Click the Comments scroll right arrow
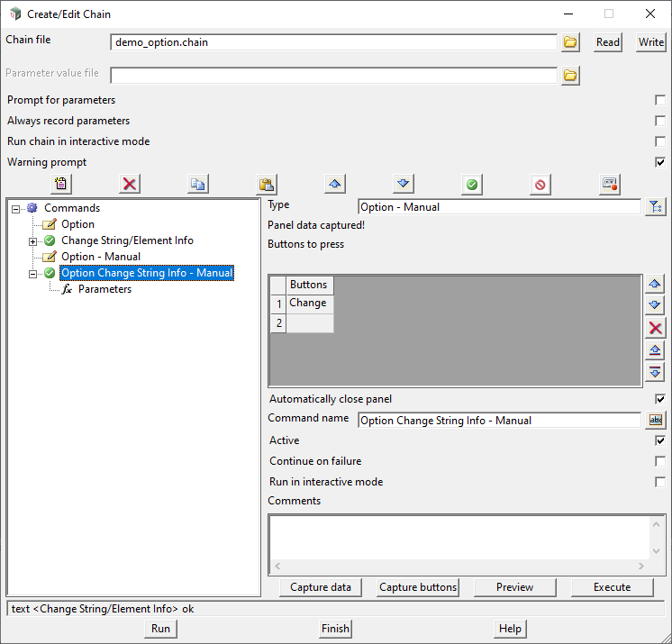The height and width of the screenshot is (644, 672). 641,566
